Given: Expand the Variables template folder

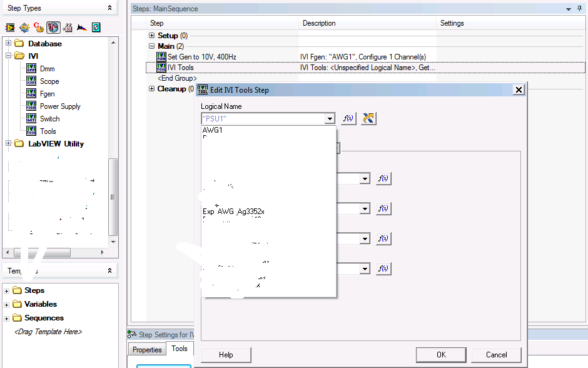Looking at the screenshot, I should [6, 305].
